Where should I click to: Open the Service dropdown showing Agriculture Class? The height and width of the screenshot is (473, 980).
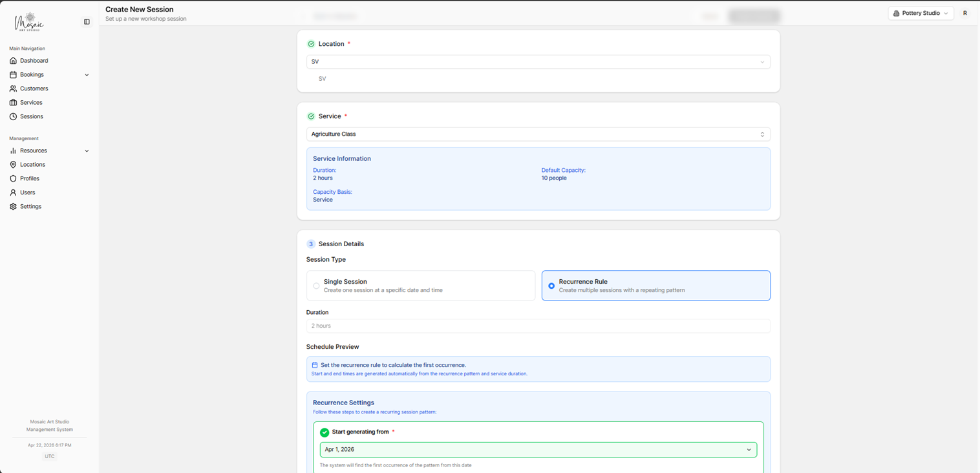click(538, 134)
